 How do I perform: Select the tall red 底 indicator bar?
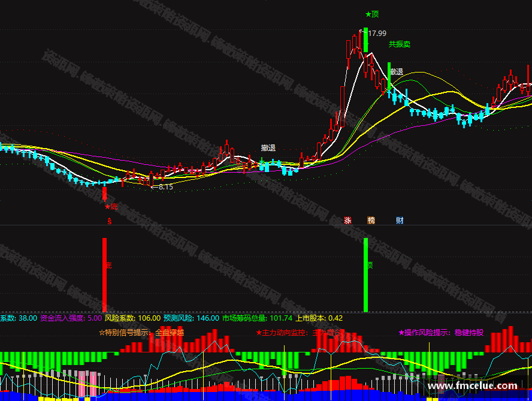click(x=104, y=275)
